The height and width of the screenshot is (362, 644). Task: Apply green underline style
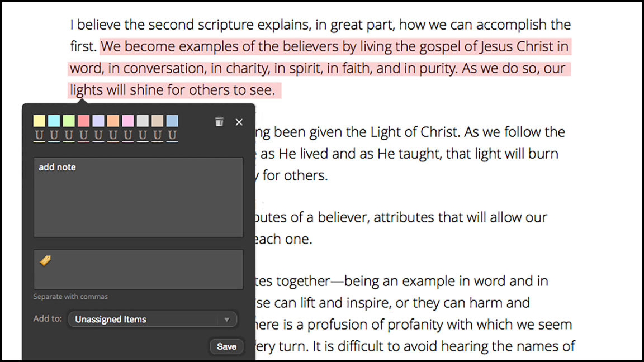[69, 135]
